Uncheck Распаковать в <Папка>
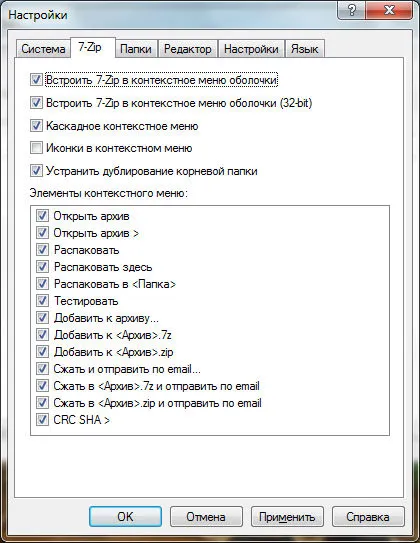 (42, 284)
